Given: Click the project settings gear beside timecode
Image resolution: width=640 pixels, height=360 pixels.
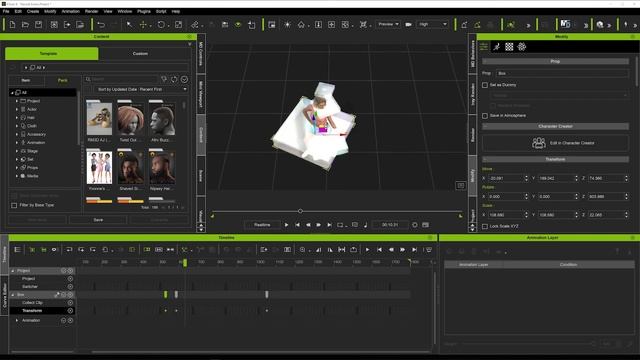Looking at the screenshot, I should (x=415, y=225).
